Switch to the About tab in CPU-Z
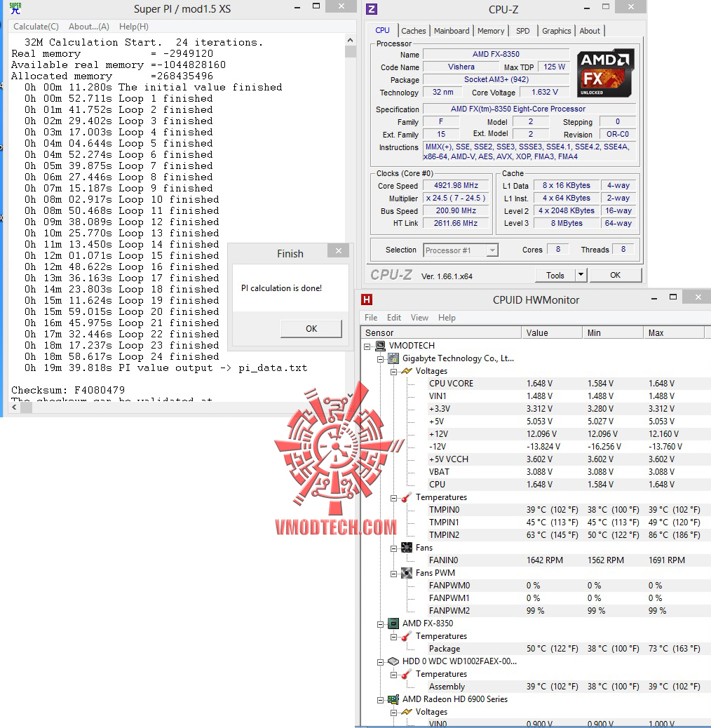The image size is (711, 728). pyautogui.click(x=590, y=31)
